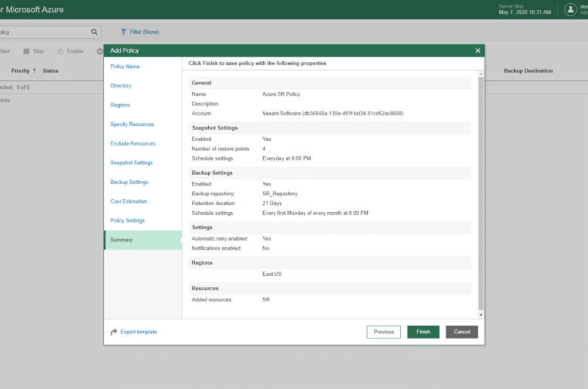Open Backup Settings step
The width and height of the screenshot is (588, 389).
click(130, 182)
